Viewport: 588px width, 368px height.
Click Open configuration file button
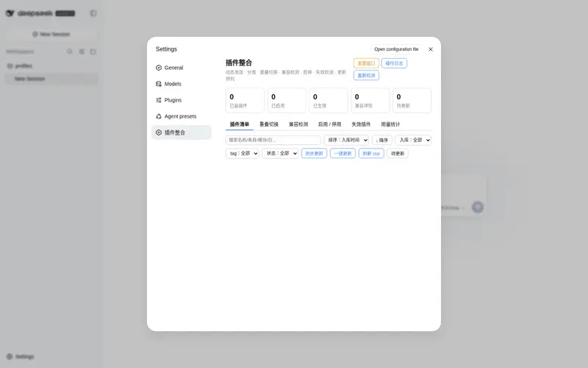[396, 49]
